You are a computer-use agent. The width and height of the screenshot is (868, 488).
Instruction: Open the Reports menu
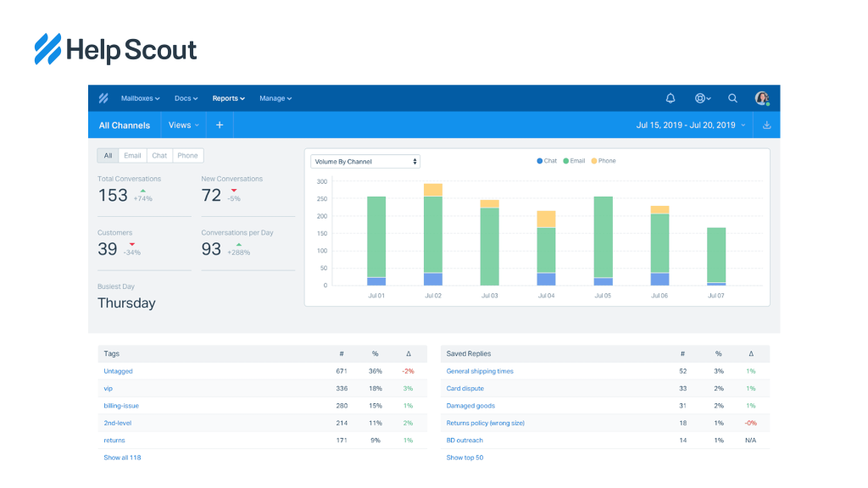click(x=228, y=98)
